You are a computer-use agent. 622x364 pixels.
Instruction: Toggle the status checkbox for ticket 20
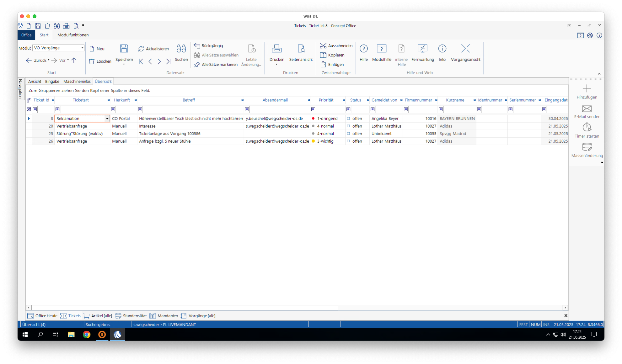(348, 126)
